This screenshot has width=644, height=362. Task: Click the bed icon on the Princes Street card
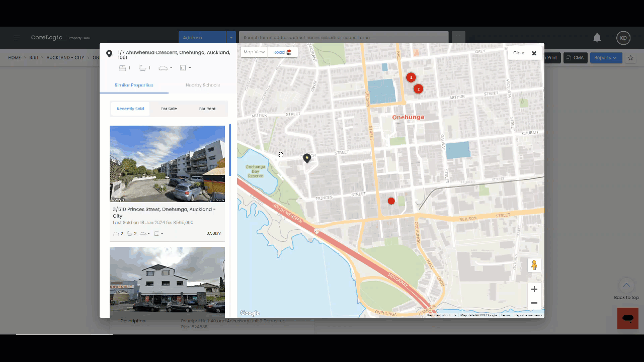116,233
